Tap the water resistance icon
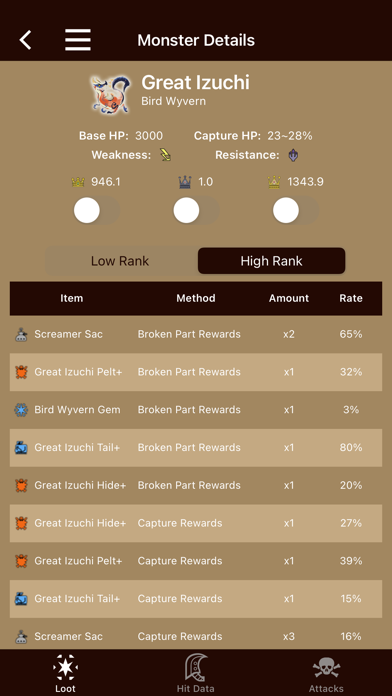 coord(293,155)
